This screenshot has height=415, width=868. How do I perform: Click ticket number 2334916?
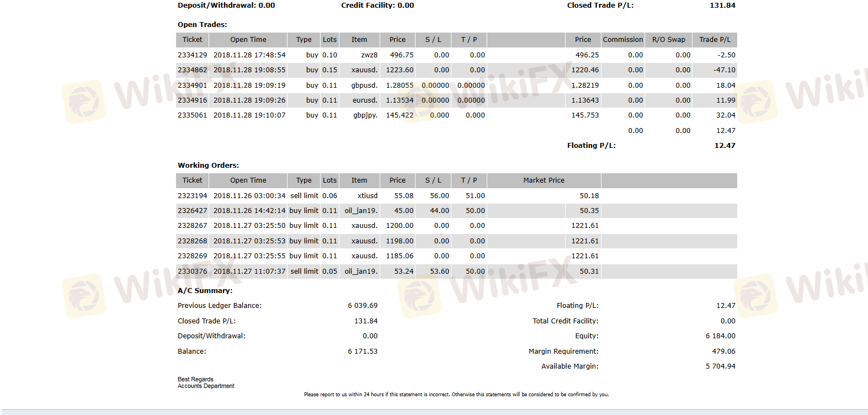[192, 100]
